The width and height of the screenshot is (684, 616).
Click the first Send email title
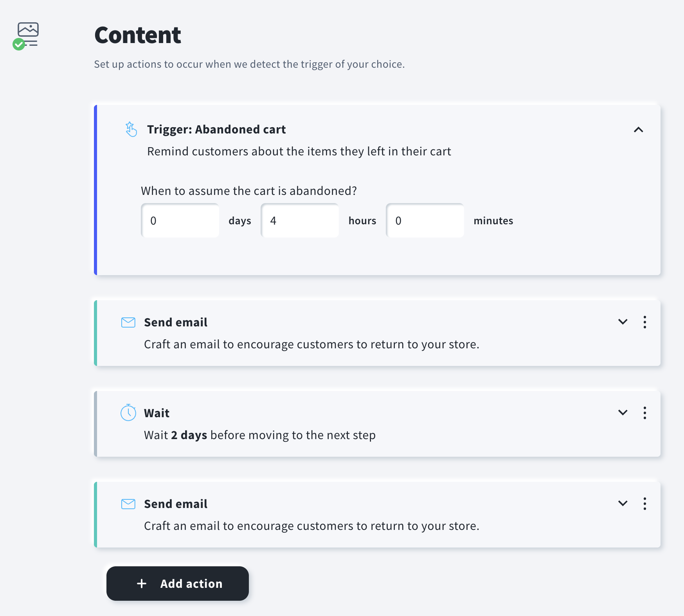point(176,322)
